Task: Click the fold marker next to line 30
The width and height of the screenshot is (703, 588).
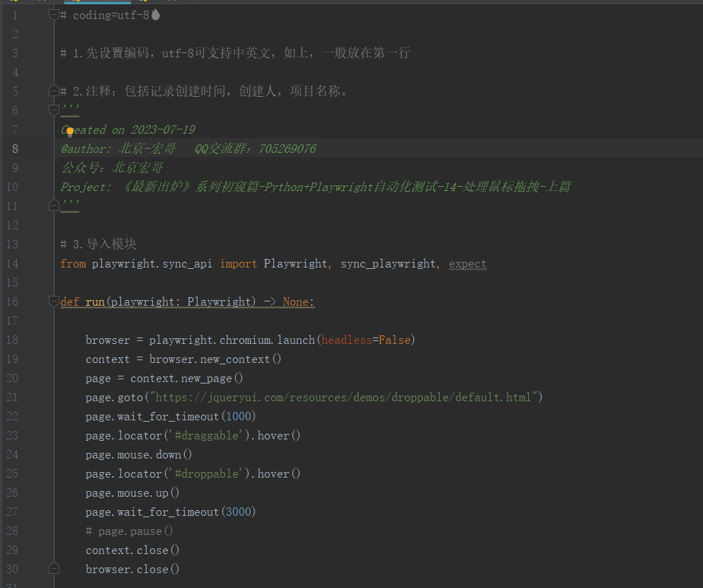Action: 54,567
